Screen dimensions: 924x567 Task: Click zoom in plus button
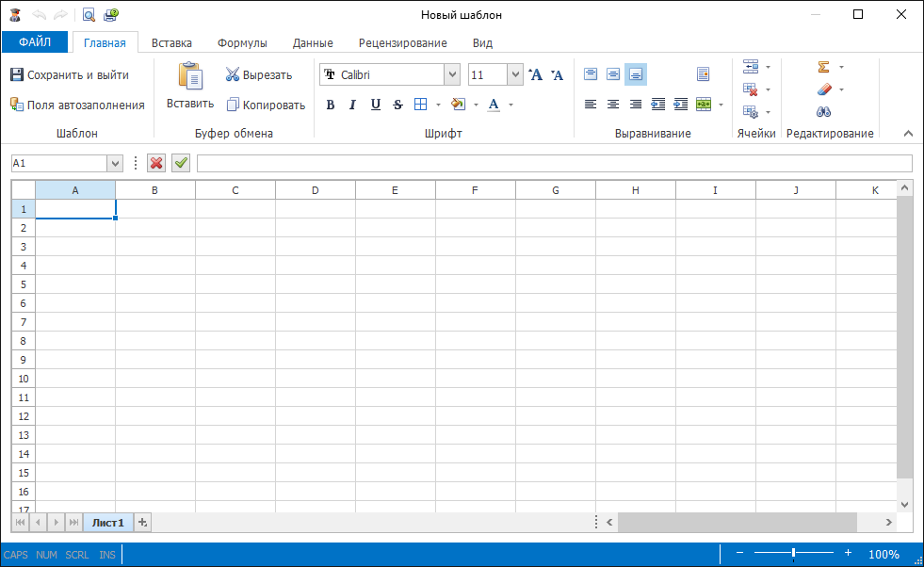tap(848, 553)
